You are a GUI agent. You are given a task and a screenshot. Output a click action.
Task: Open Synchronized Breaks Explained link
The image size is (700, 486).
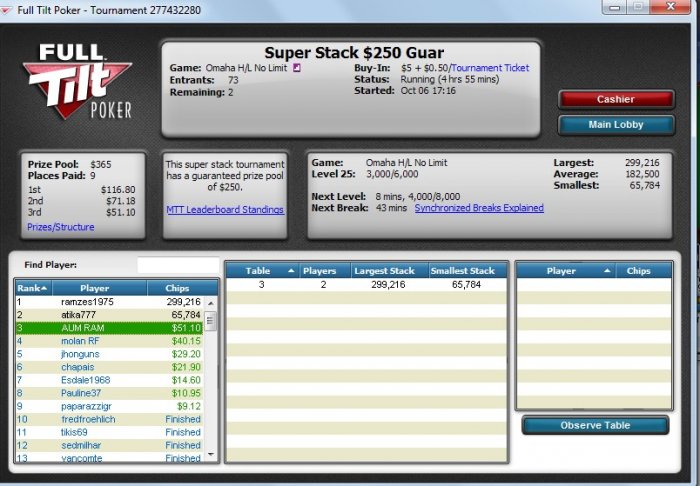point(479,208)
